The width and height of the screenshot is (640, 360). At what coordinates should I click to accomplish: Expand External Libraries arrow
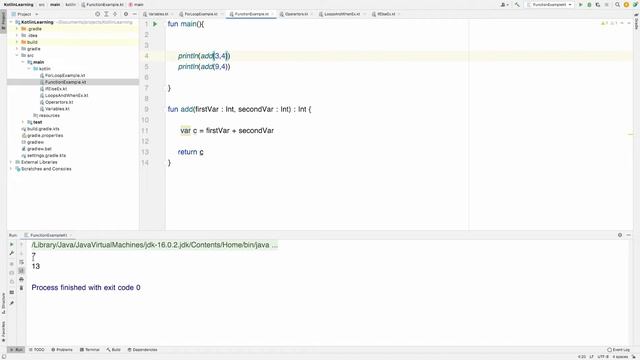11,162
